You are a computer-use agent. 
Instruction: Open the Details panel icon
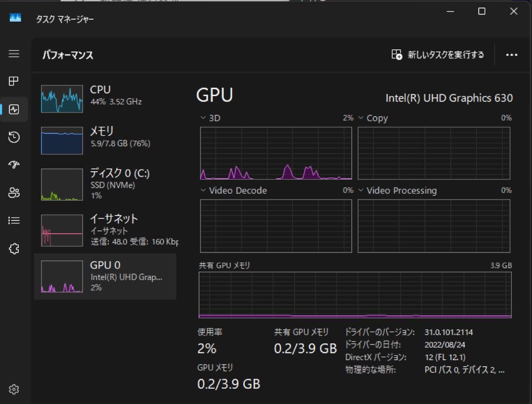tap(14, 220)
